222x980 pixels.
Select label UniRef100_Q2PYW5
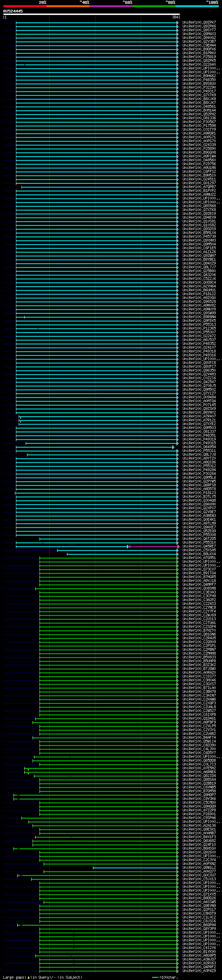pyautogui.click(x=199, y=481)
